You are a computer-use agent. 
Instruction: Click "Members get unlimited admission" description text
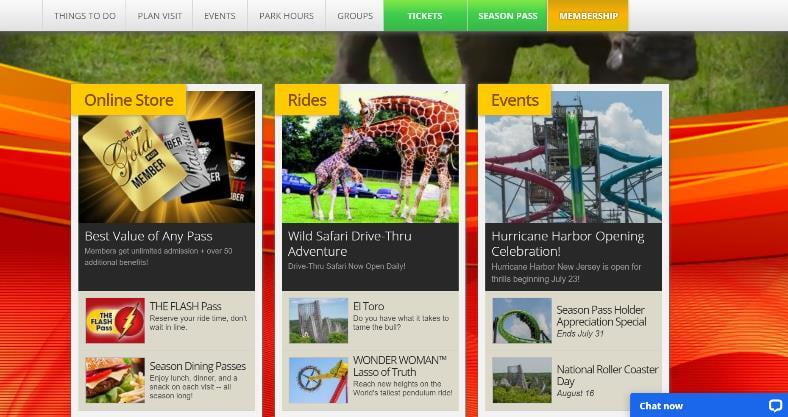(158, 256)
